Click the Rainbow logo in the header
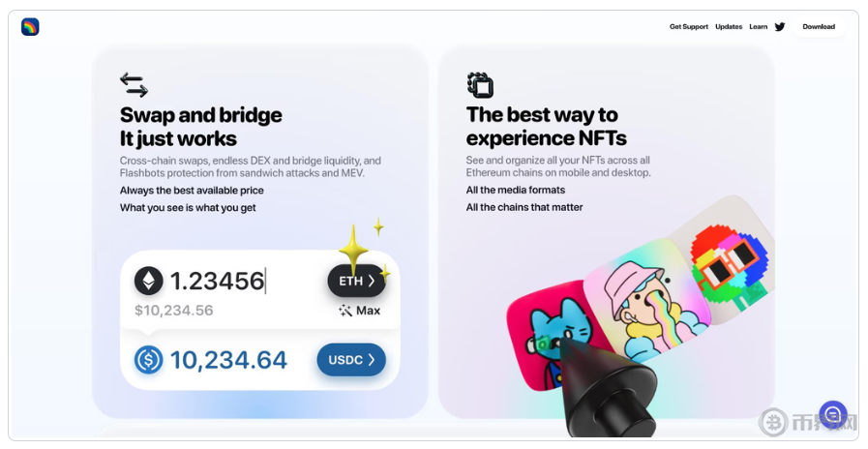The height and width of the screenshot is (449, 868). pyautogui.click(x=30, y=27)
